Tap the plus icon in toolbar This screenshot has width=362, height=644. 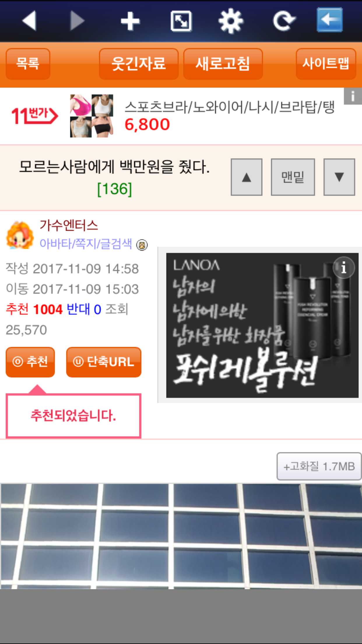[130, 21]
